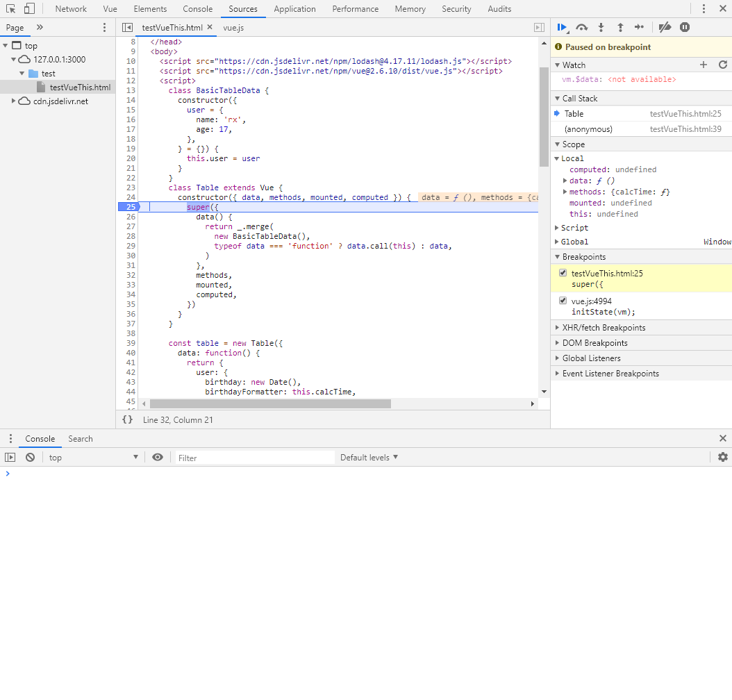Expand the Script scope
This screenshot has width=732, height=700.
[x=556, y=228]
